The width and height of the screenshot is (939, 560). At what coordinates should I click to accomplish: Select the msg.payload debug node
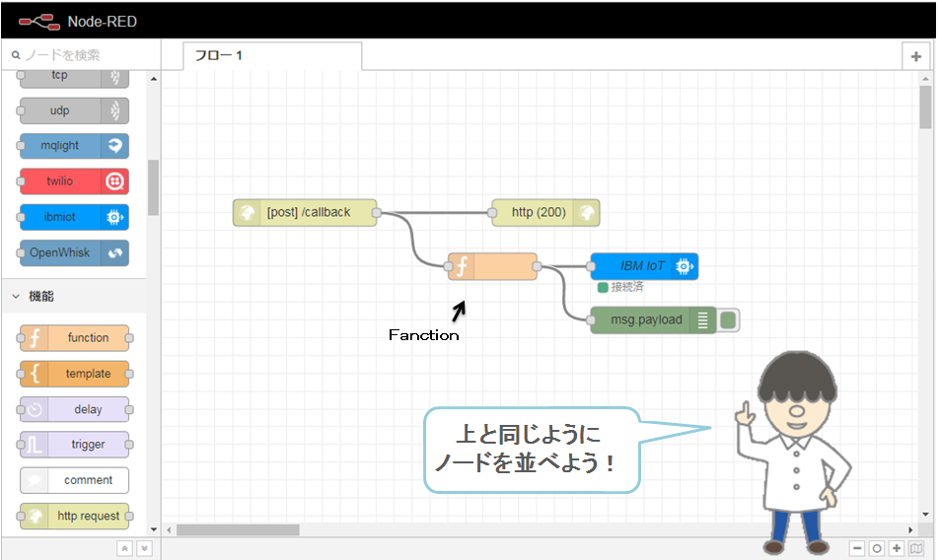tap(653, 320)
